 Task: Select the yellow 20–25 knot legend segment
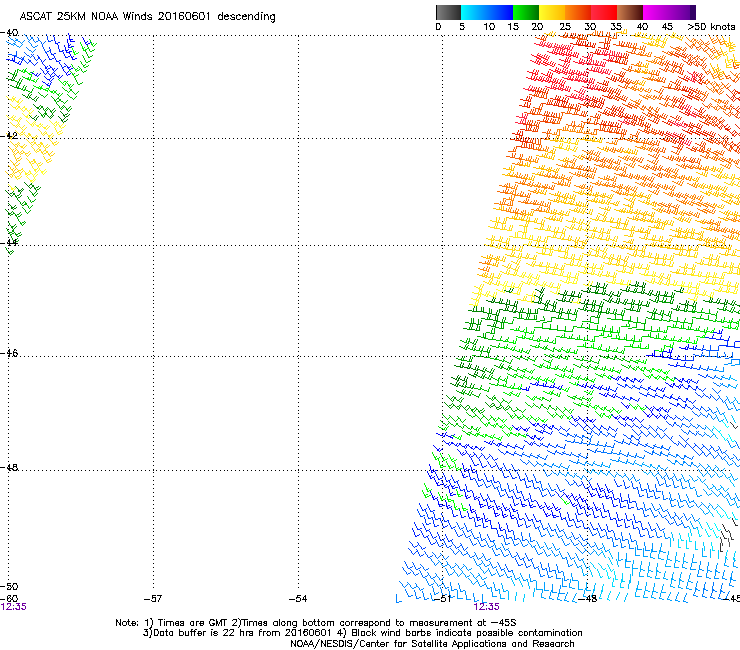pyautogui.click(x=552, y=12)
